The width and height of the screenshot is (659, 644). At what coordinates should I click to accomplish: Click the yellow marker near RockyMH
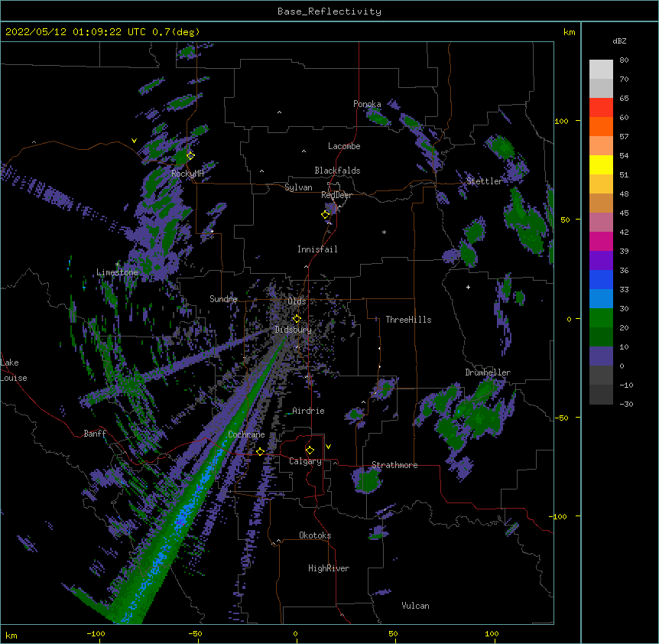tap(190, 155)
